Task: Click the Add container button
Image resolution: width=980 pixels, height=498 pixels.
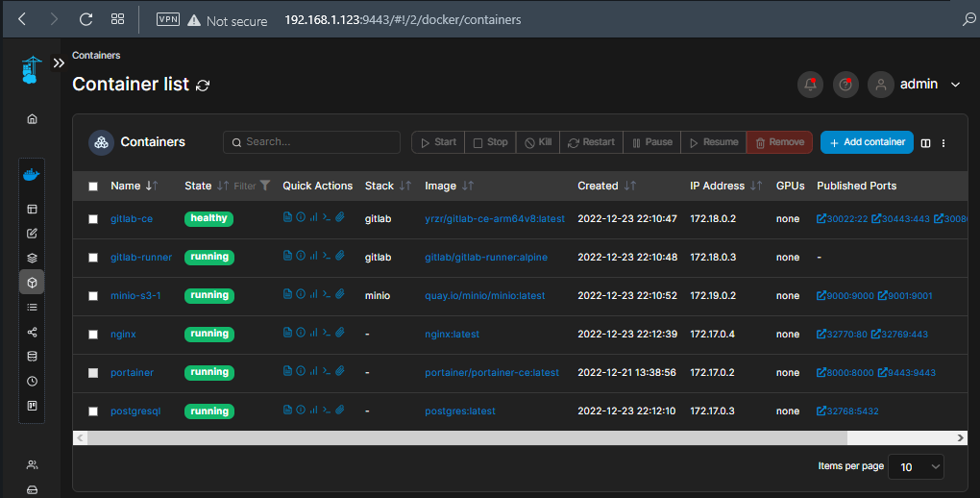Action: tap(867, 142)
